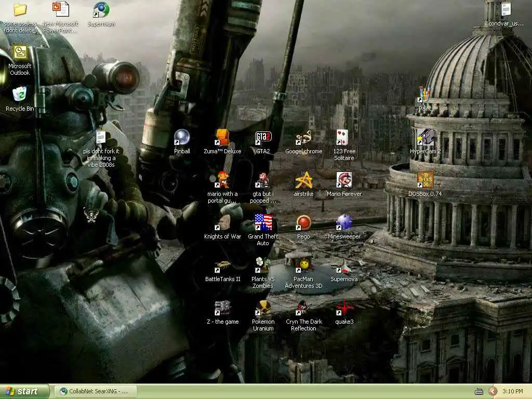The image size is (532, 399).
Task: Select the Pokemon Uranium icon
Action: (x=263, y=308)
